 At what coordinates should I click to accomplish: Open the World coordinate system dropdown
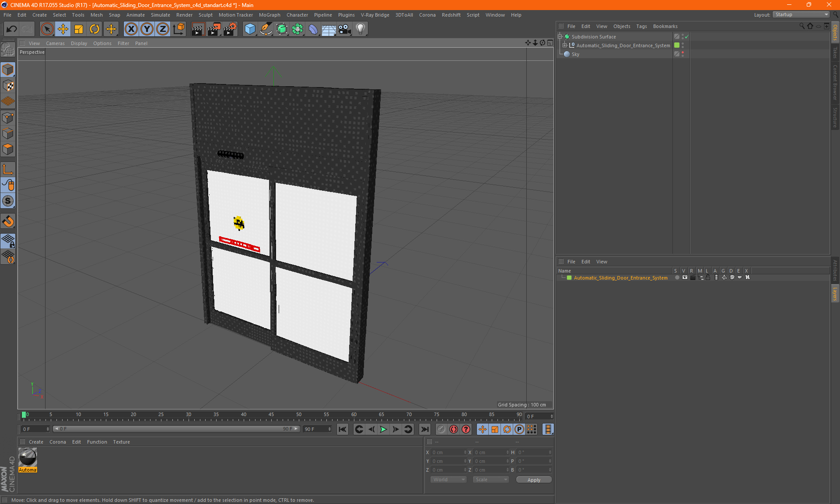[448, 479]
